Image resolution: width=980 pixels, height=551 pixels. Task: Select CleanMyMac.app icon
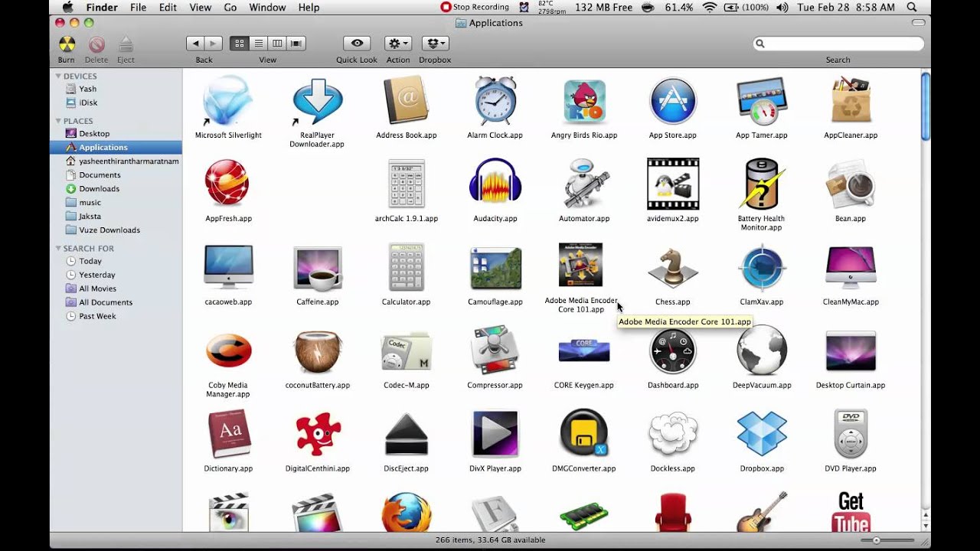coord(851,268)
